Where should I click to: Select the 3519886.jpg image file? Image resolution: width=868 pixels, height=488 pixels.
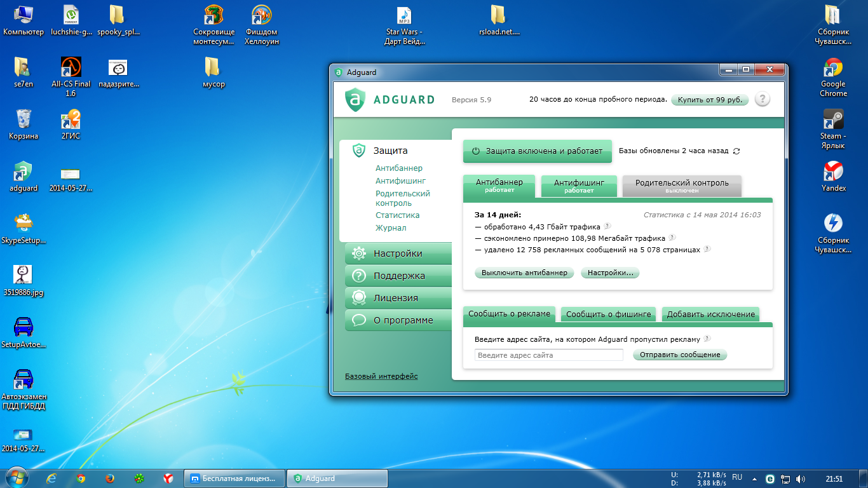click(24, 281)
